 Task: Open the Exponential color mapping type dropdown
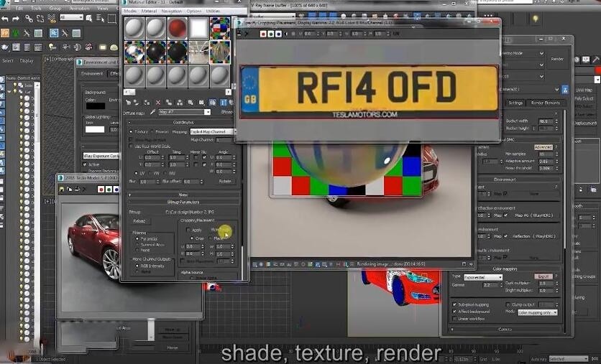click(483, 276)
